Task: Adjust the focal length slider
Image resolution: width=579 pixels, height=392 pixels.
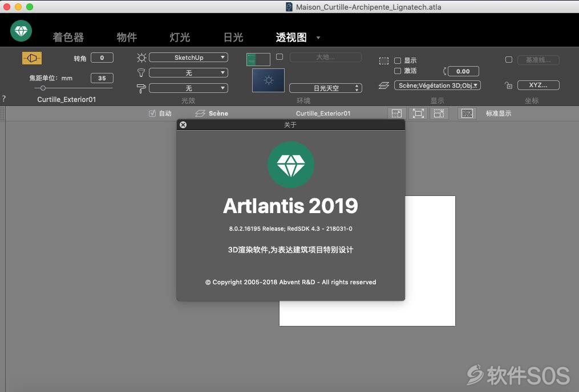Action: [x=43, y=88]
